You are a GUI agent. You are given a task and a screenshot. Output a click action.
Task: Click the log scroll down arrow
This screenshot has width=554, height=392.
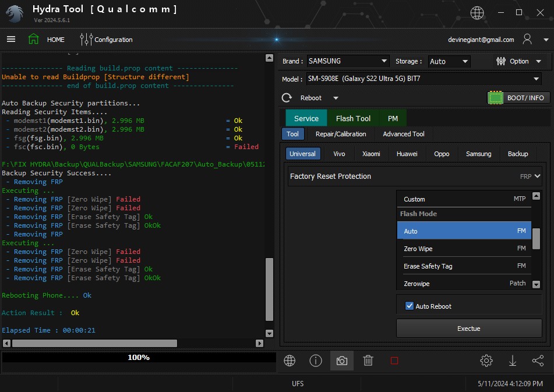coord(269,333)
